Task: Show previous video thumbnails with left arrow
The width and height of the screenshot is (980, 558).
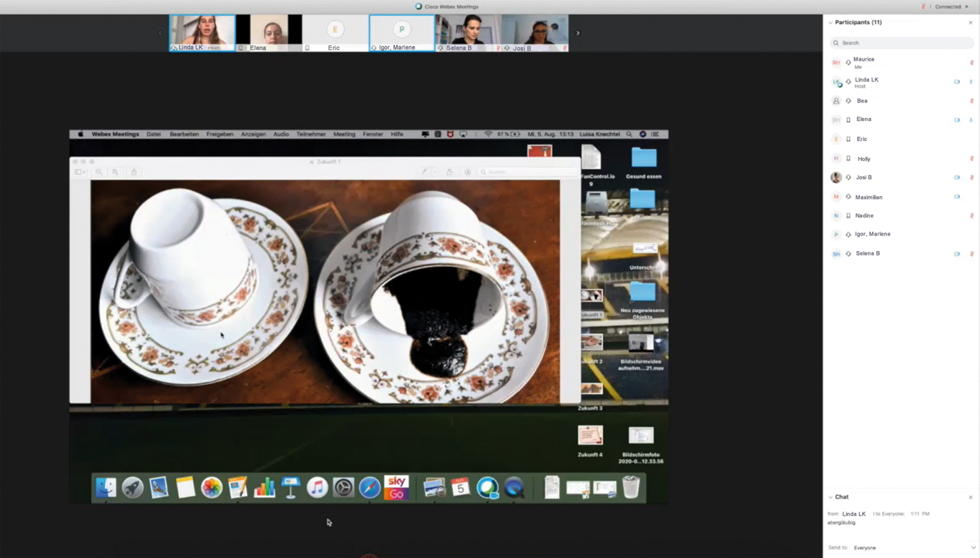Action: click(x=160, y=33)
